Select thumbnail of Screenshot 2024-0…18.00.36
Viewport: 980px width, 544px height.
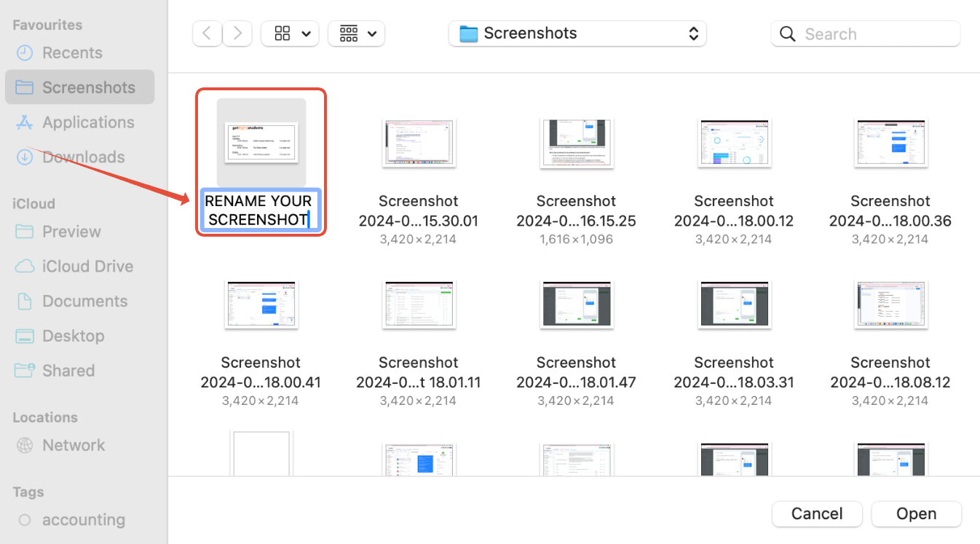(890, 143)
